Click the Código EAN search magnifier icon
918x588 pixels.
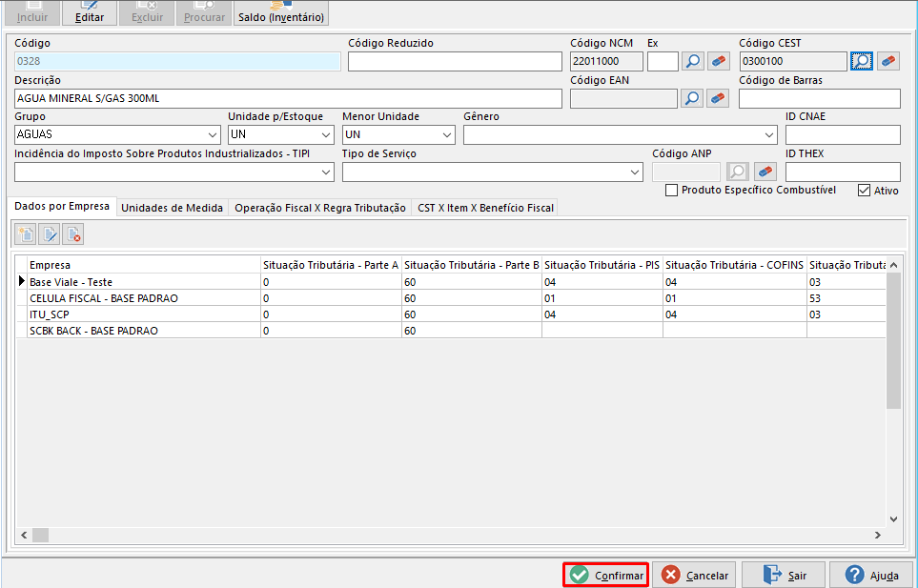[x=692, y=98]
